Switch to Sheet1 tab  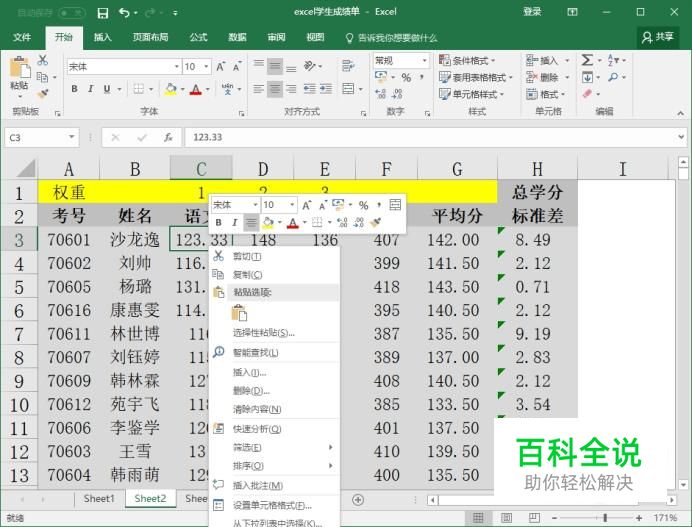point(99,499)
